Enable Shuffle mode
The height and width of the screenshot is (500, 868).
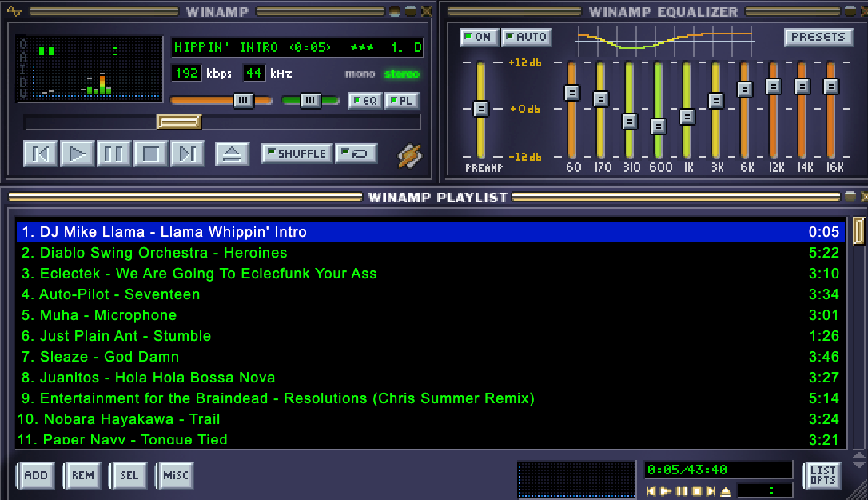click(x=297, y=153)
